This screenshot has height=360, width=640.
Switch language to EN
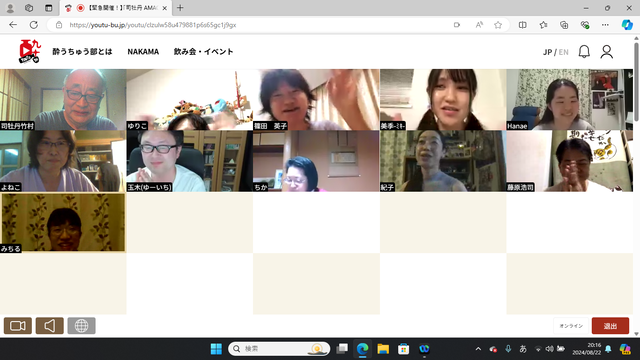(x=564, y=52)
